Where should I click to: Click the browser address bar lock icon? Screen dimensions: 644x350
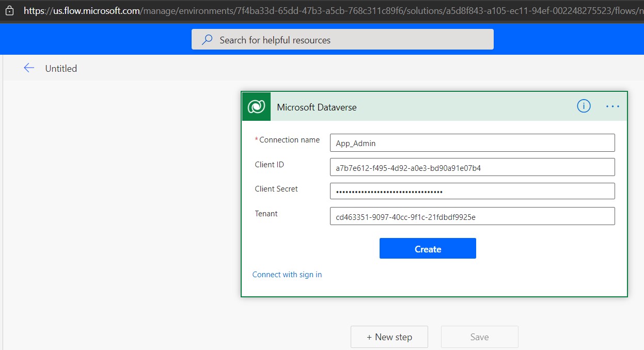coord(9,10)
